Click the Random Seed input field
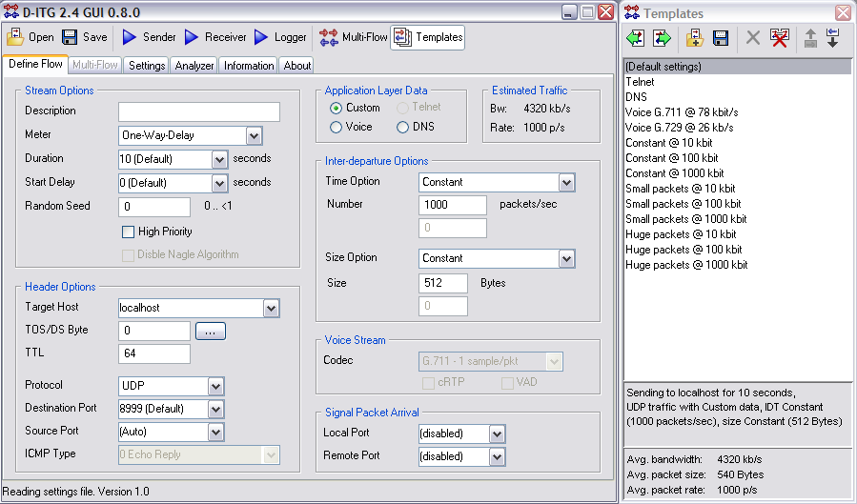857x504 pixels. (154, 207)
